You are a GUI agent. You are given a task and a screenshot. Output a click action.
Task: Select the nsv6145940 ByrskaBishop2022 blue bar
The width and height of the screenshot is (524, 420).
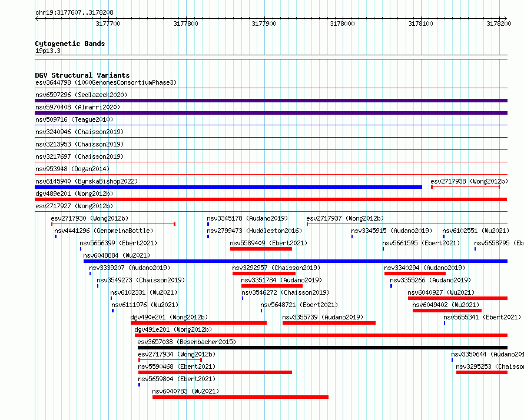pos(228,187)
